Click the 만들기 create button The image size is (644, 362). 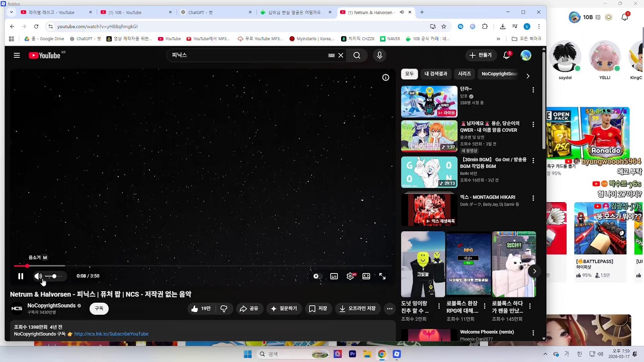pyautogui.click(x=480, y=55)
